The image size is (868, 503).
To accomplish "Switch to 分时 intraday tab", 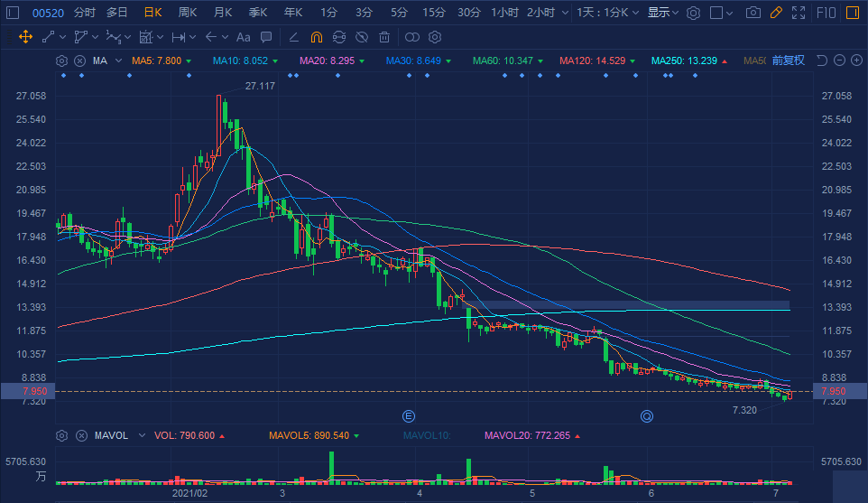I will (84, 12).
